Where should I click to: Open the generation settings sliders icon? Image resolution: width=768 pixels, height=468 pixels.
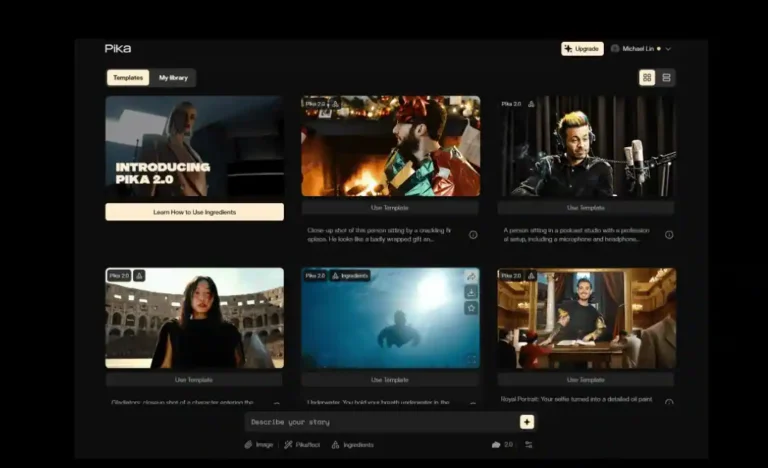(x=528, y=444)
